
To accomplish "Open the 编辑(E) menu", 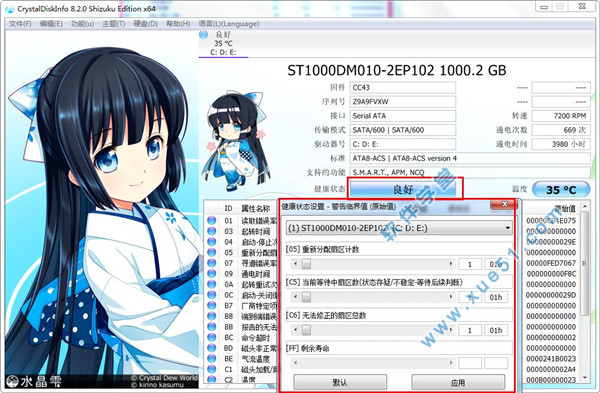I will point(51,24).
